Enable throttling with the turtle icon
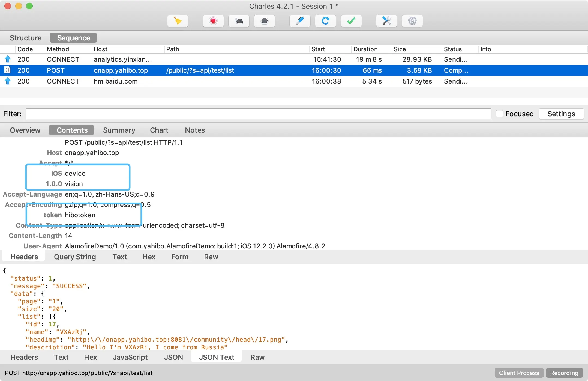 click(239, 21)
